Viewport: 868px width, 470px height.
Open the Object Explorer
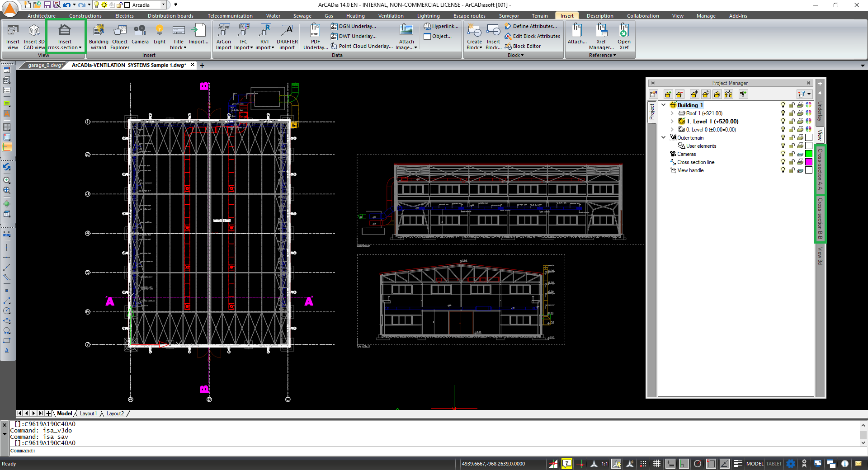coord(120,37)
